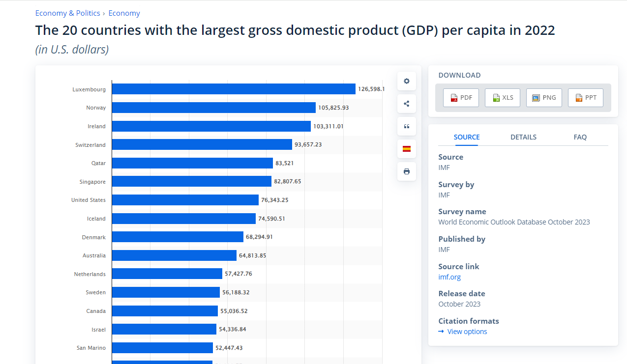Screen dimensions: 627x364
Task: Click the print chart icon
Action: [x=406, y=171]
